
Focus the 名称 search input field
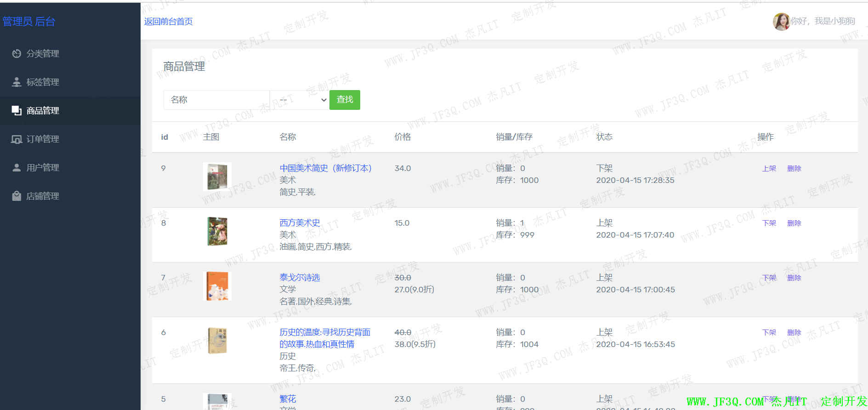point(216,100)
